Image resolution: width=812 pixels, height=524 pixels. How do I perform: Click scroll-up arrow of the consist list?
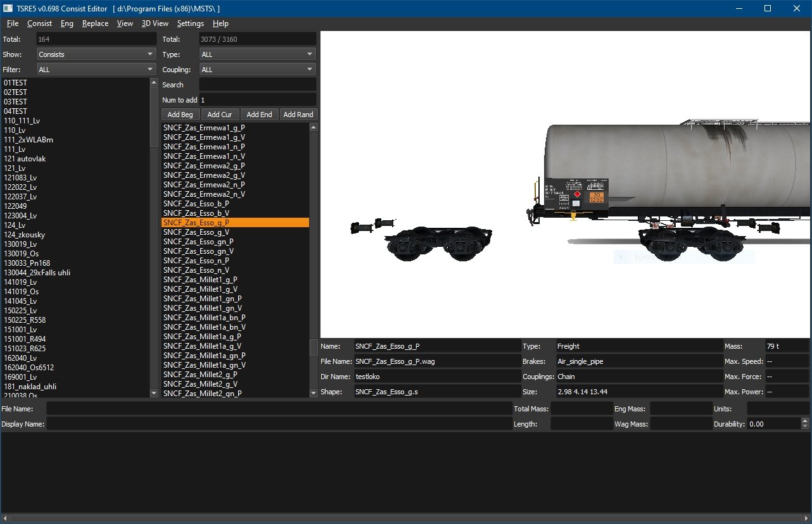154,82
